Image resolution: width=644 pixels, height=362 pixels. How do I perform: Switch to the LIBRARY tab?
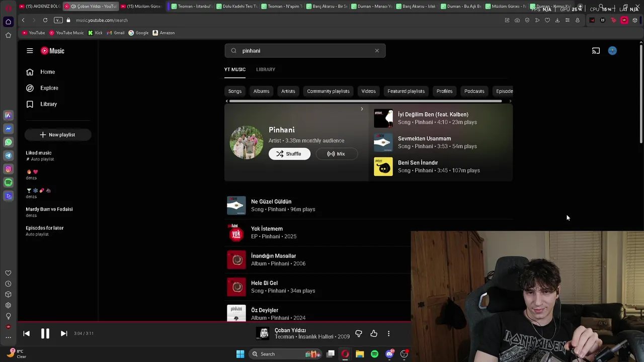[266, 69]
